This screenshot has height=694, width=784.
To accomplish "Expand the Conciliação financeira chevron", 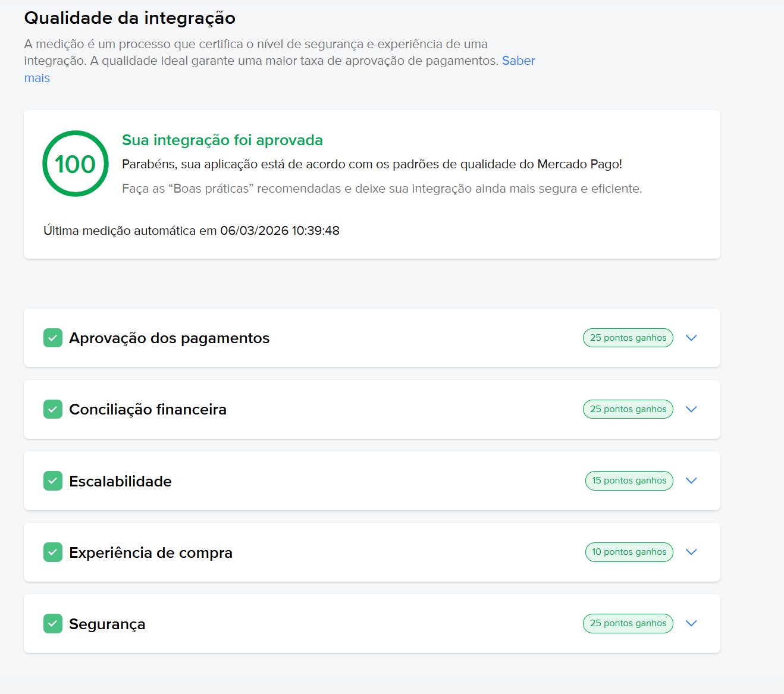I will click(x=691, y=409).
